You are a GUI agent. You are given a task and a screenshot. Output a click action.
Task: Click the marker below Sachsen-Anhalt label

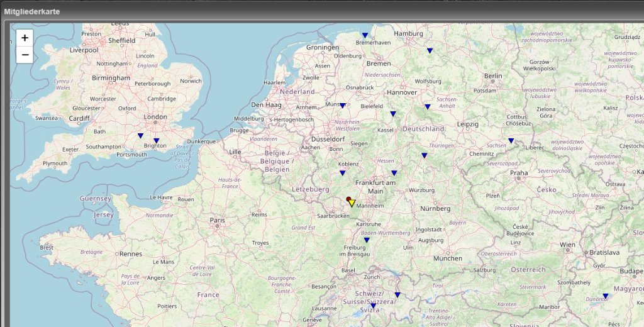coord(427,107)
